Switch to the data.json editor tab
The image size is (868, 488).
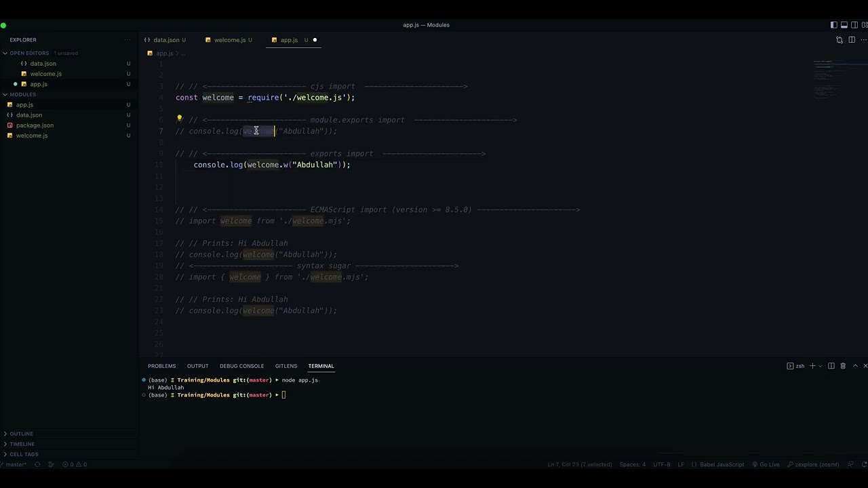(x=165, y=40)
